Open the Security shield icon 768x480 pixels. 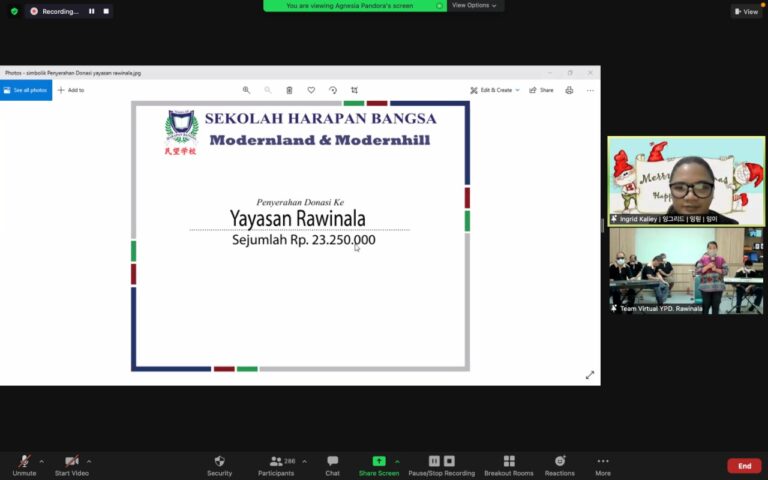(x=219, y=461)
